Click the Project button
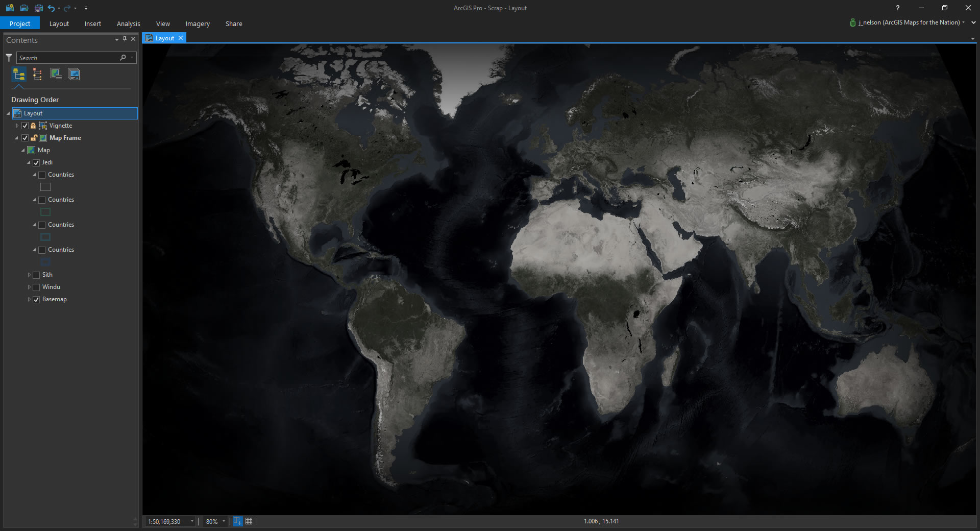 (x=20, y=23)
